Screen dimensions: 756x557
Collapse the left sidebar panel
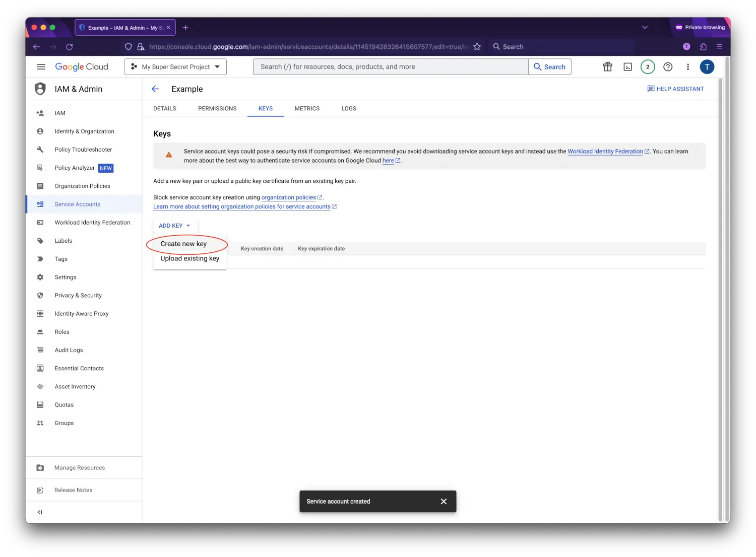tap(40, 512)
